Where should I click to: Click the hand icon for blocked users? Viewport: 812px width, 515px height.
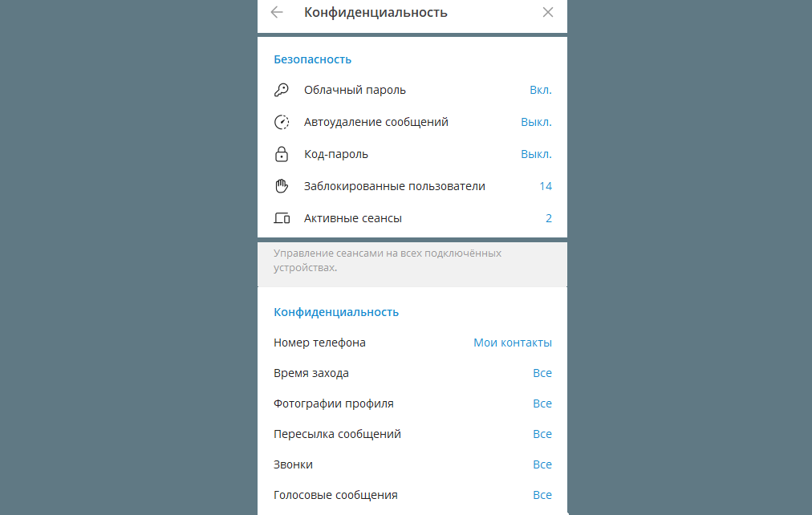281,186
